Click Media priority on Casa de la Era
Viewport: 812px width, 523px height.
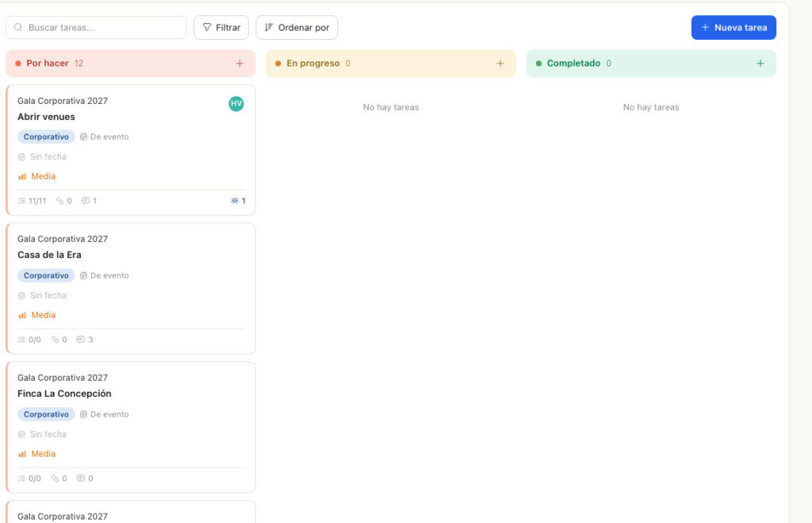point(36,315)
